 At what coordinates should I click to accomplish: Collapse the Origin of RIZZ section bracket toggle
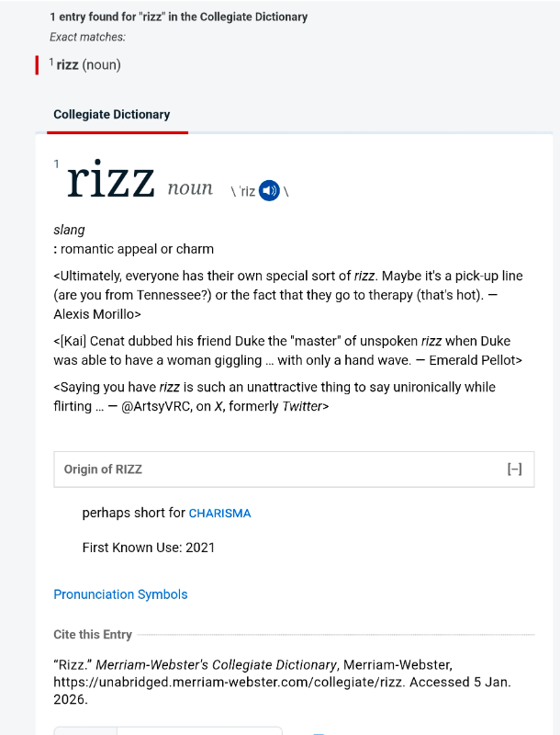tap(514, 469)
